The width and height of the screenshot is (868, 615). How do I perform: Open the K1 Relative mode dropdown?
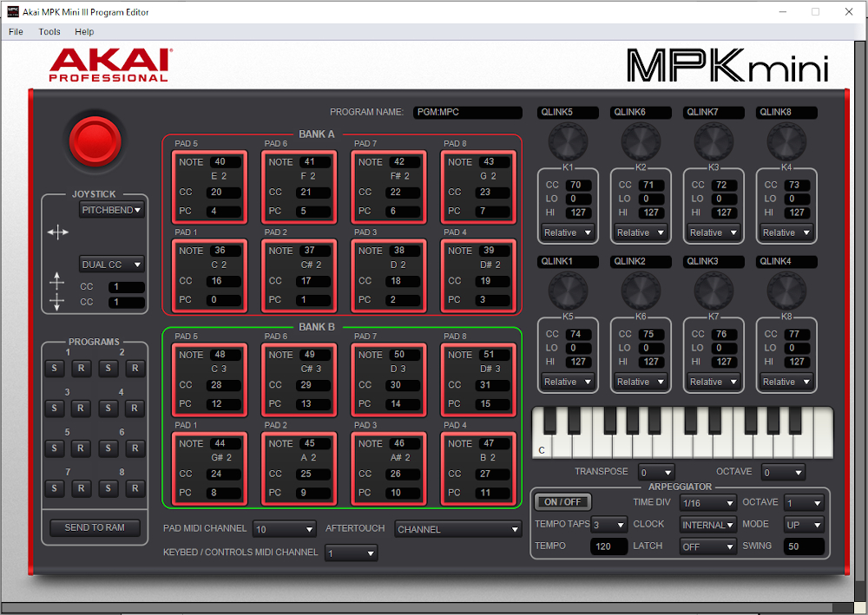pyautogui.click(x=568, y=232)
